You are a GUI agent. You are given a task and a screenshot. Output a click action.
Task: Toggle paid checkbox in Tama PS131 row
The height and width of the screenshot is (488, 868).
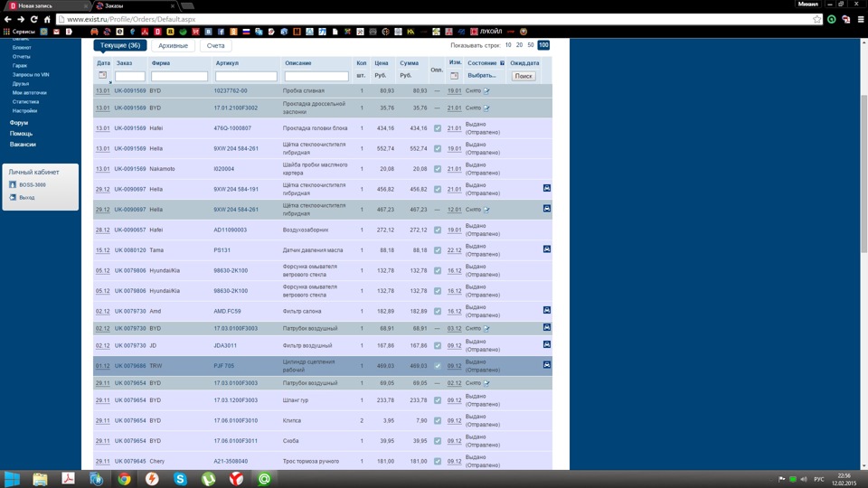(438, 250)
